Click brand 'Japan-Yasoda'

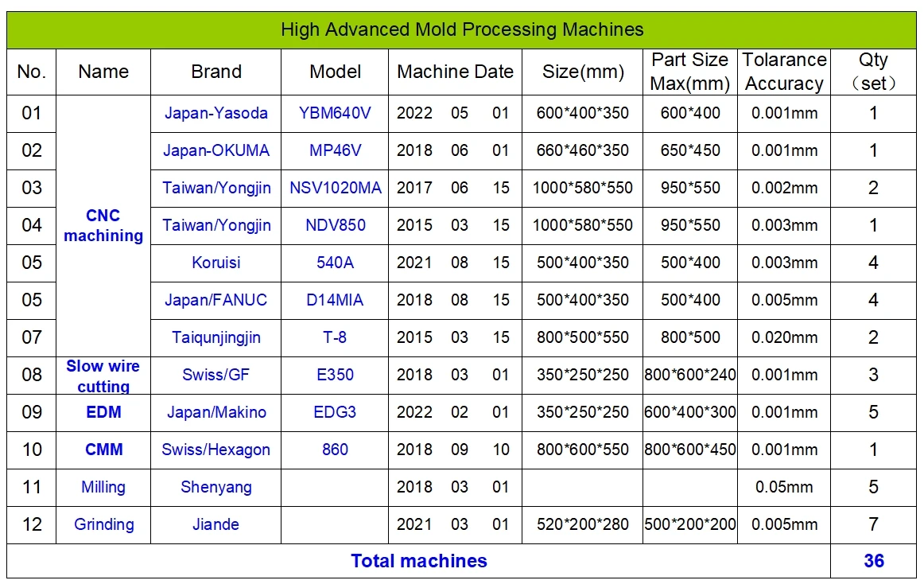point(216,113)
